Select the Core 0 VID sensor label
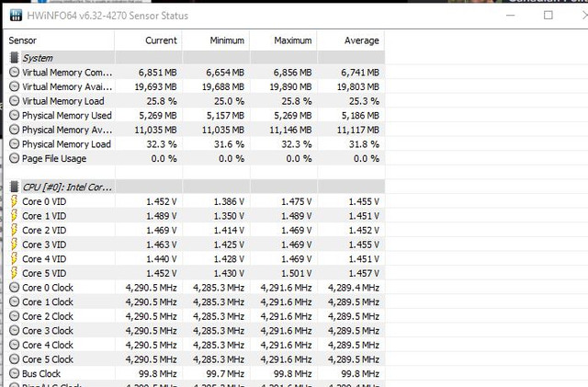Screen dimensions: 588x387 [x=44, y=201]
